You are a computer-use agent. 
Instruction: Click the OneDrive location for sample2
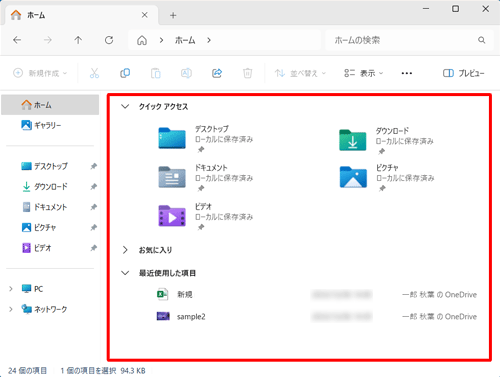(440, 317)
